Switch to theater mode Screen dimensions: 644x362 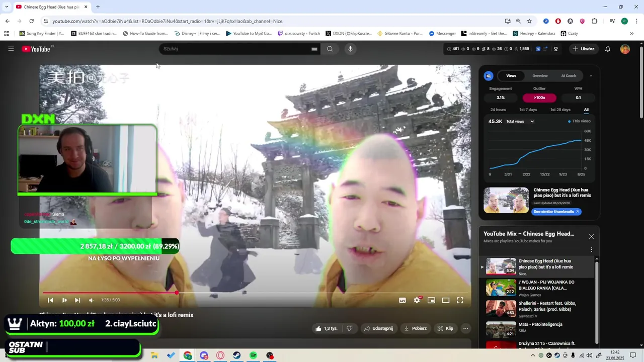click(x=446, y=300)
